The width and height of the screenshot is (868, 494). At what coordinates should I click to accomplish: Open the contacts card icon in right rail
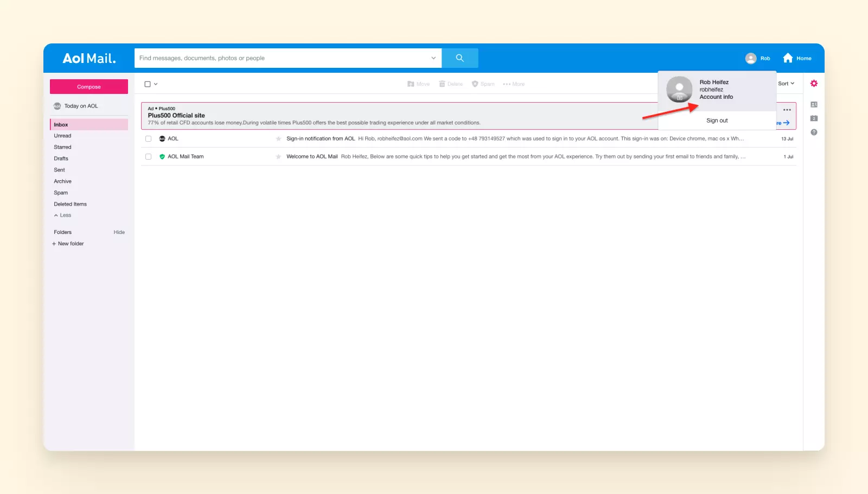click(814, 105)
